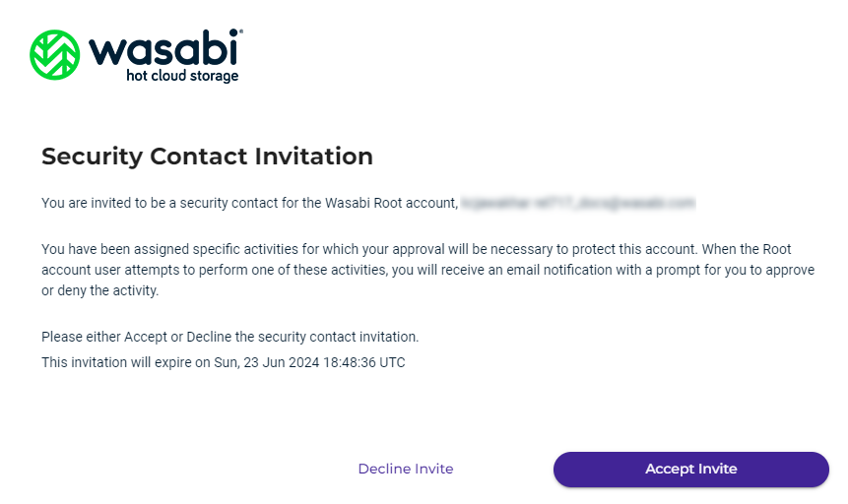
Task: Decline the security contact invite
Action: tap(405, 470)
